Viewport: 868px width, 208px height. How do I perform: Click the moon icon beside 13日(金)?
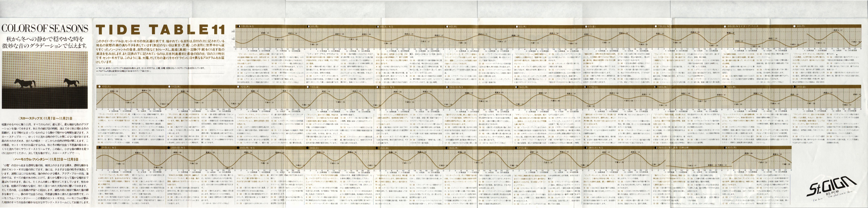point(308,87)
